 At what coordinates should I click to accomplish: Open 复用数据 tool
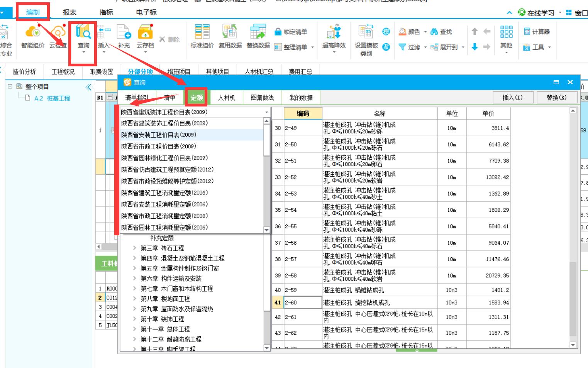click(230, 37)
